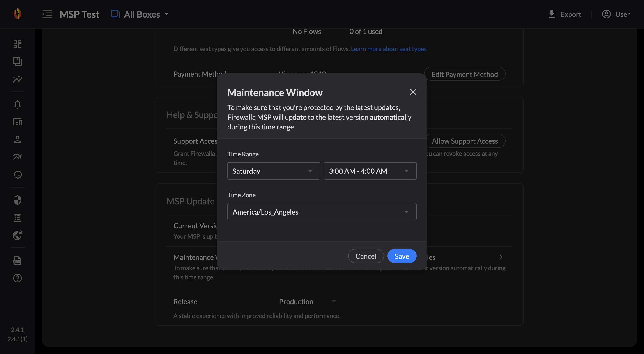Click the "No Flows" text
The image size is (644, 354).
point(307,32)
